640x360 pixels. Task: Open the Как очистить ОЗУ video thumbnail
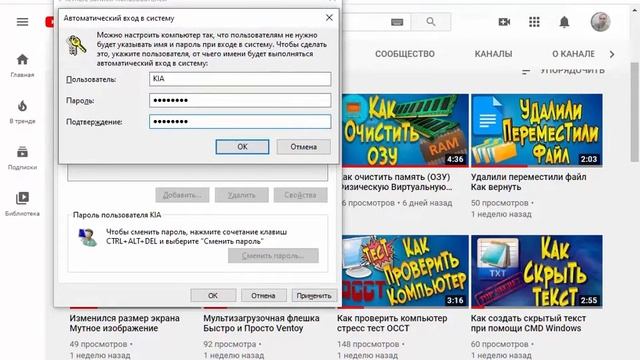point(405,130)
